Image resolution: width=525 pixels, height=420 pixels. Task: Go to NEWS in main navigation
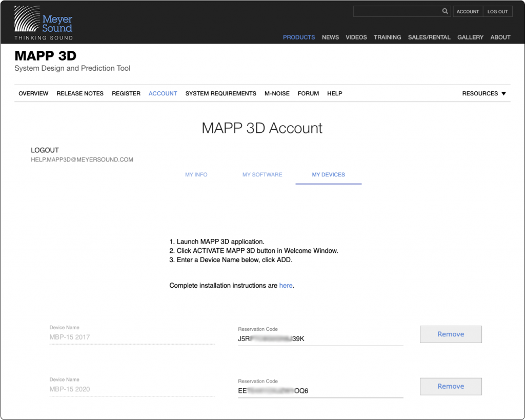coord(330,37)
